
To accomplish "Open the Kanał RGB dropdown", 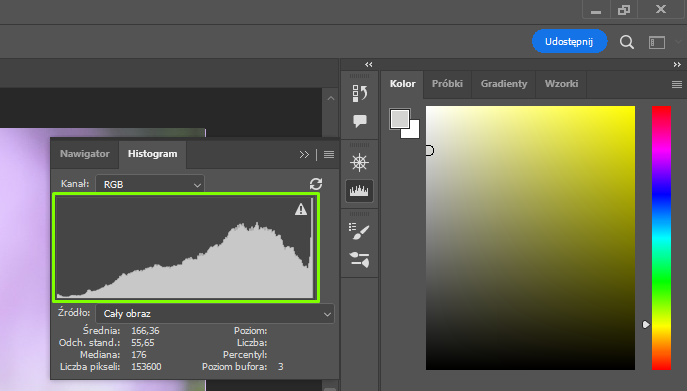I will [150, 185].
